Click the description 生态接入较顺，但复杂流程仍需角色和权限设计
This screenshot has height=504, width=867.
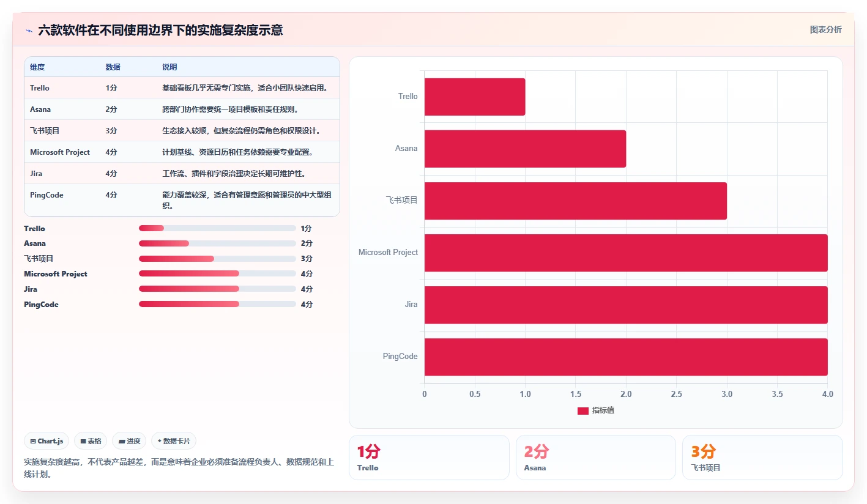point(242,131)
